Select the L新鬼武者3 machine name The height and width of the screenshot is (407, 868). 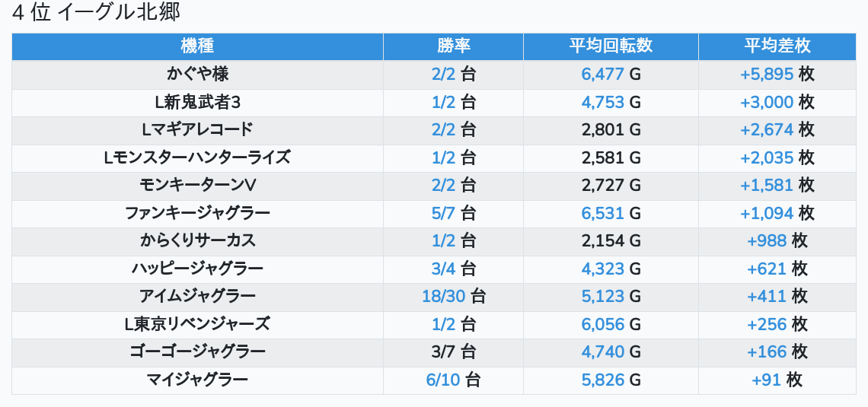click(197, 102)
